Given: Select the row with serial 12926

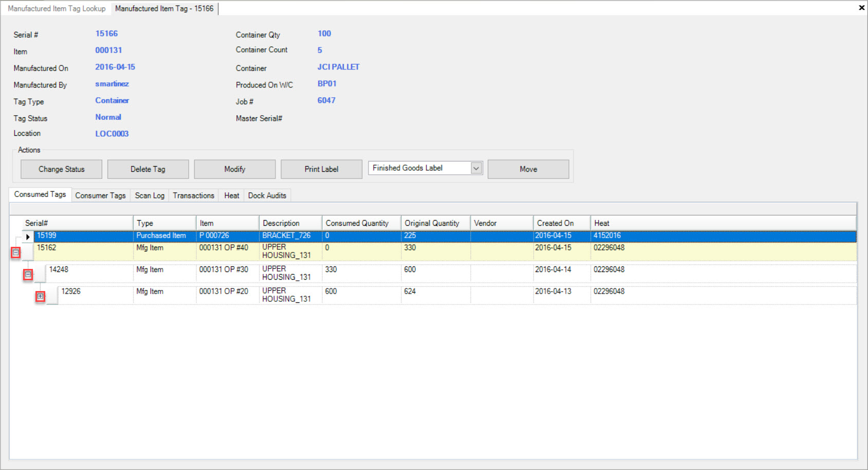Looking at the screenshot, I should click(x=457, y=295).
